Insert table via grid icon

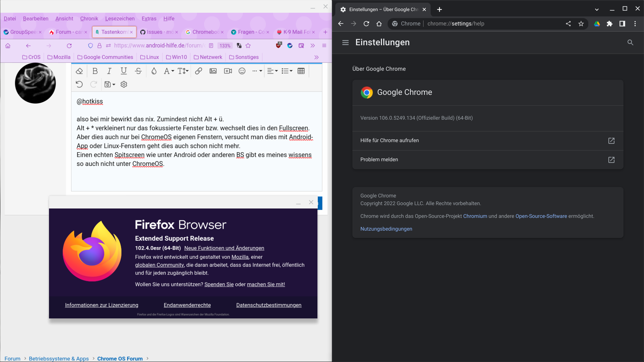pos(301,71)
